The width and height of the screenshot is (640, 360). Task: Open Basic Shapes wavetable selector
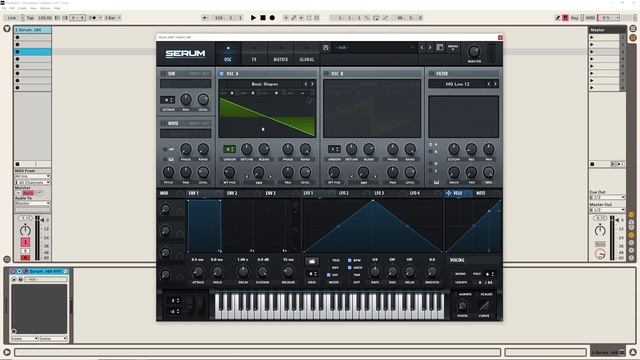click(264, 84)
